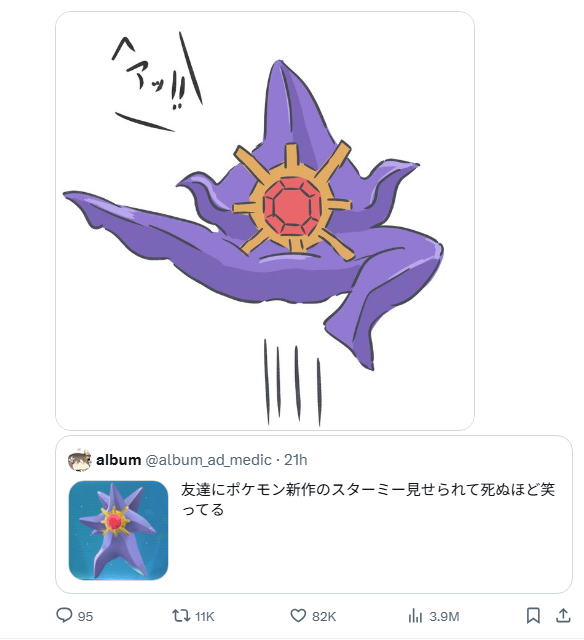Viewport: 584px width, 640px height.
Task: Open the share menu upload icon
Action: 563,615
